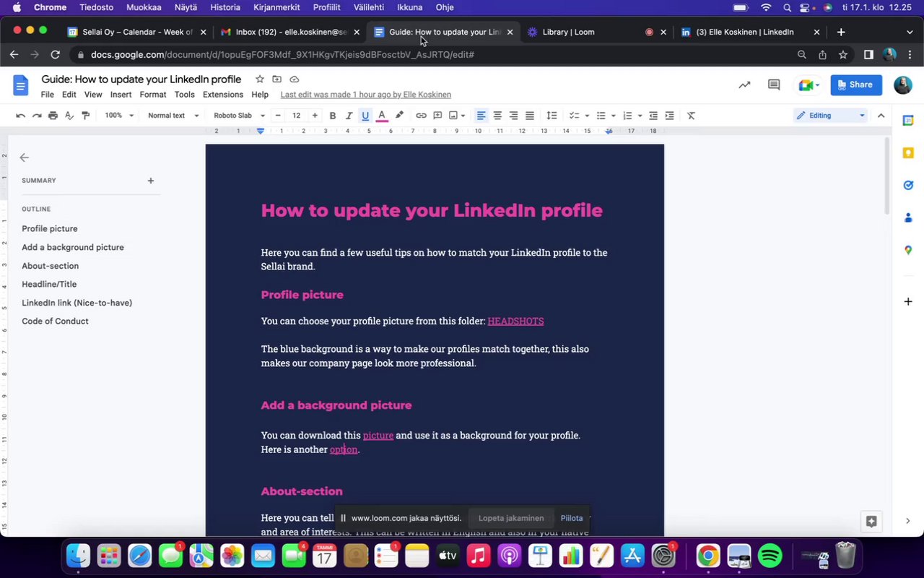Open the Editing mode dropdown
The image size is (924, 578).
click(831, 116)
